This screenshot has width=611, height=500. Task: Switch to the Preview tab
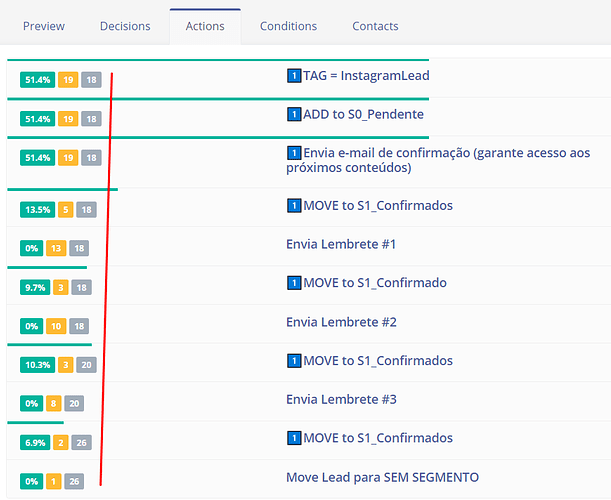point(44,26)
